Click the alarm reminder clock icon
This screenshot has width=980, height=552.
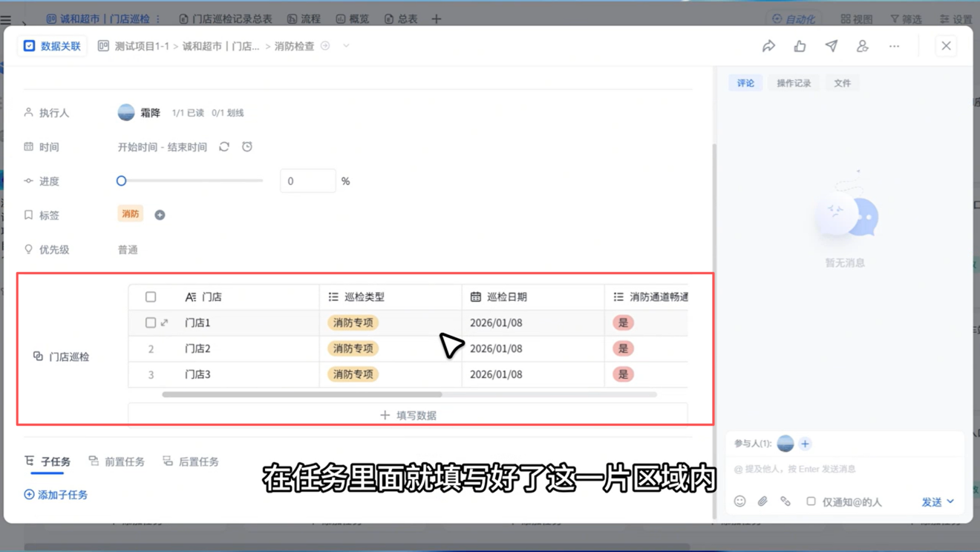[x=247, y=147]
